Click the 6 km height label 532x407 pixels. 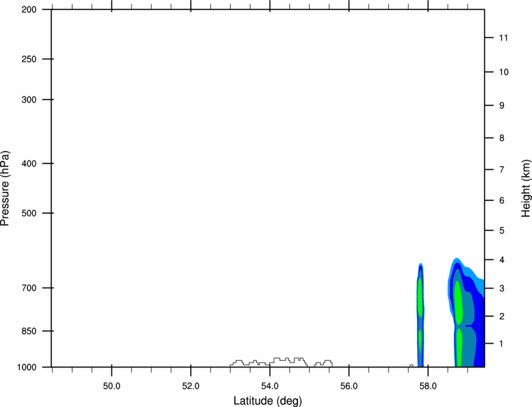pos(502,200)
